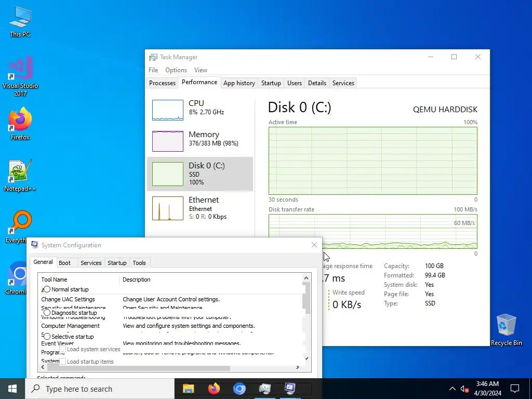
Task: Switch to Task Manager Services tab
Action: tap(343, 83)
